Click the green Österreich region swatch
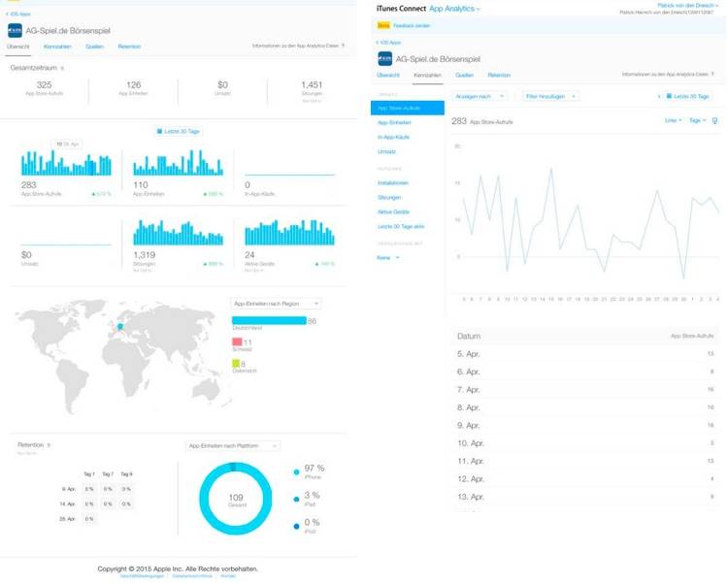 tap(236, 364)
